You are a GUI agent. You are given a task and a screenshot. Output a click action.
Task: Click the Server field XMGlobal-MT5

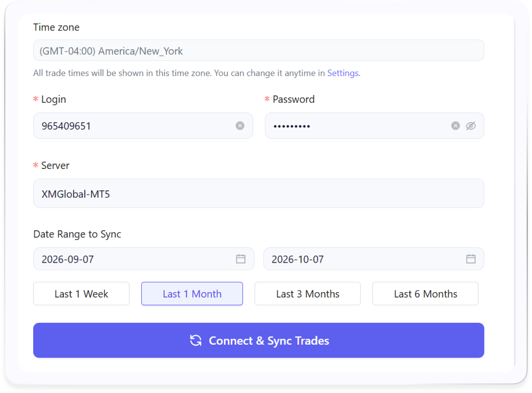(x=258, y=193)
